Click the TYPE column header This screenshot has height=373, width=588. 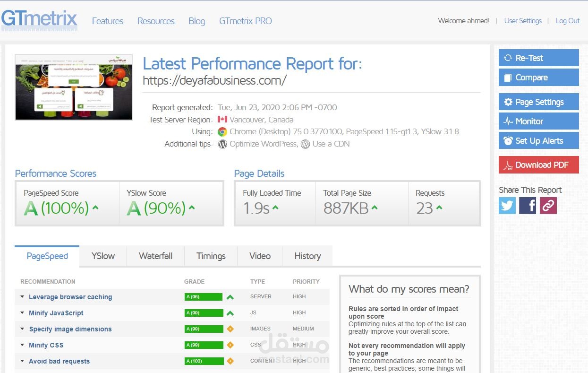[x=257, y=281]
